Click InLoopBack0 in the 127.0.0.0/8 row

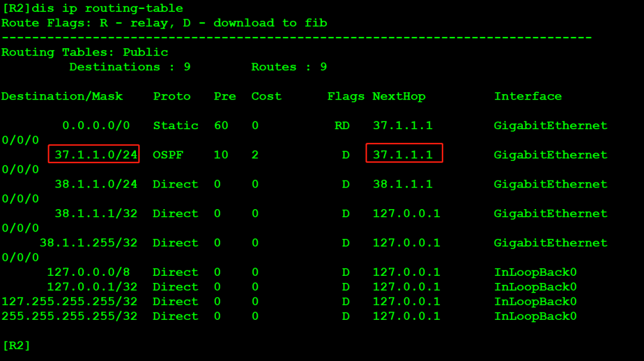tap(535, 272)
